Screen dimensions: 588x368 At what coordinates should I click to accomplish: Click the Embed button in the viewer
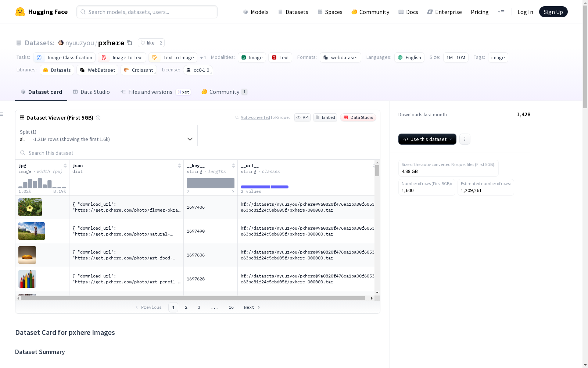click(325, 117)
